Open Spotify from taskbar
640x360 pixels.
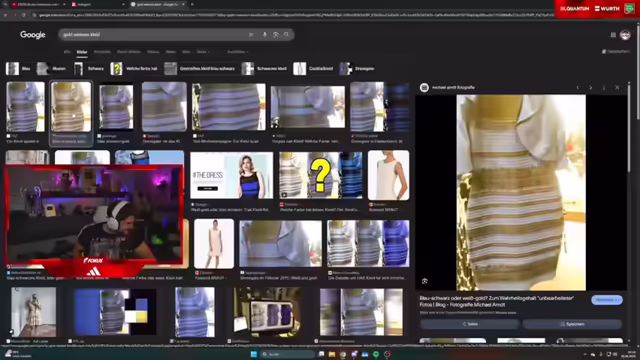376,354
